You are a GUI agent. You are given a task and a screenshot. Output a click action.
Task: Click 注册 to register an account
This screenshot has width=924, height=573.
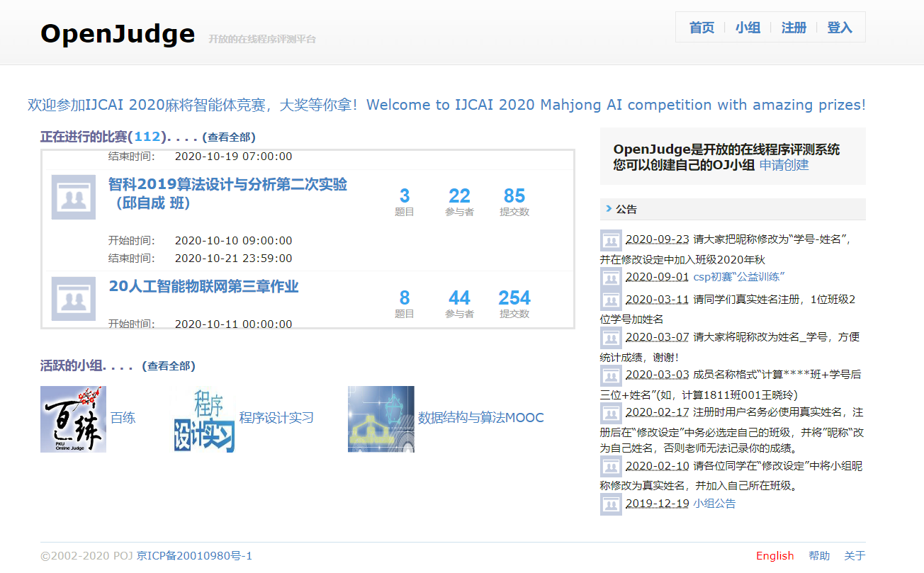[794, 28]
